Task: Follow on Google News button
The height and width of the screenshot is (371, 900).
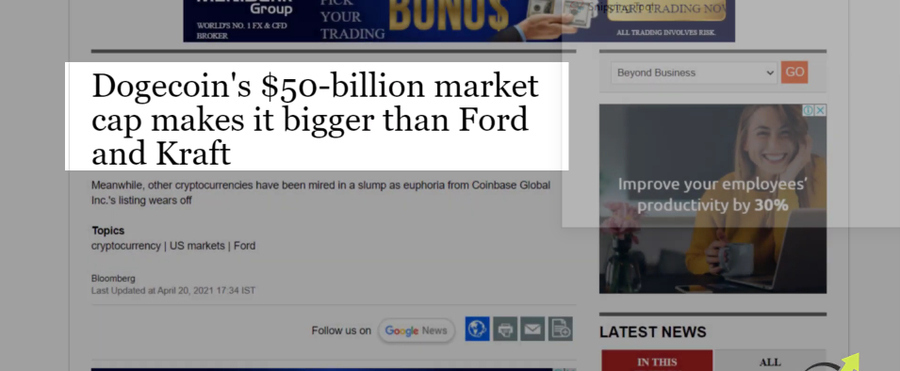Action: (x=416, y=331)
